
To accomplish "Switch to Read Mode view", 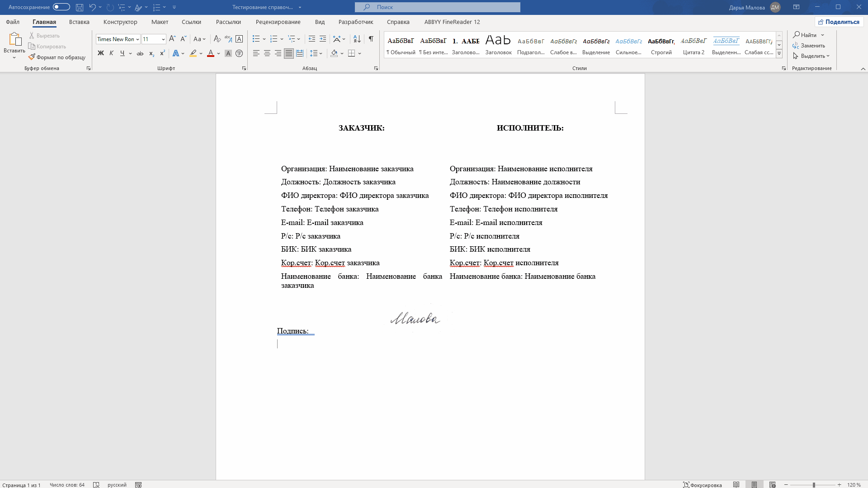I will pos(736,484).
